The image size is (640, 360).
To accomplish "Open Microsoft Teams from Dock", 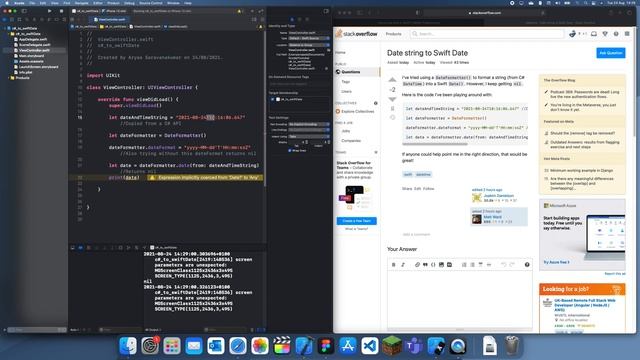I will [414, 346].
